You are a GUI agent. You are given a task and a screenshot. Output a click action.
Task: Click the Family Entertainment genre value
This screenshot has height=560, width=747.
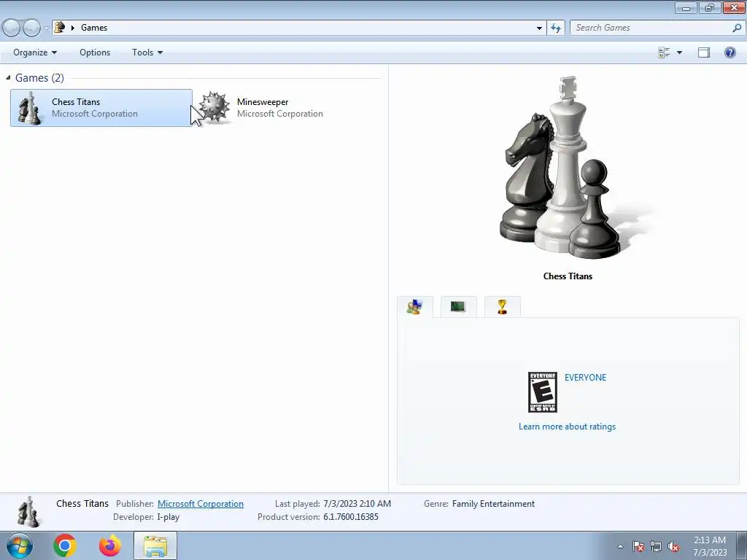click(x=493, y=504)
